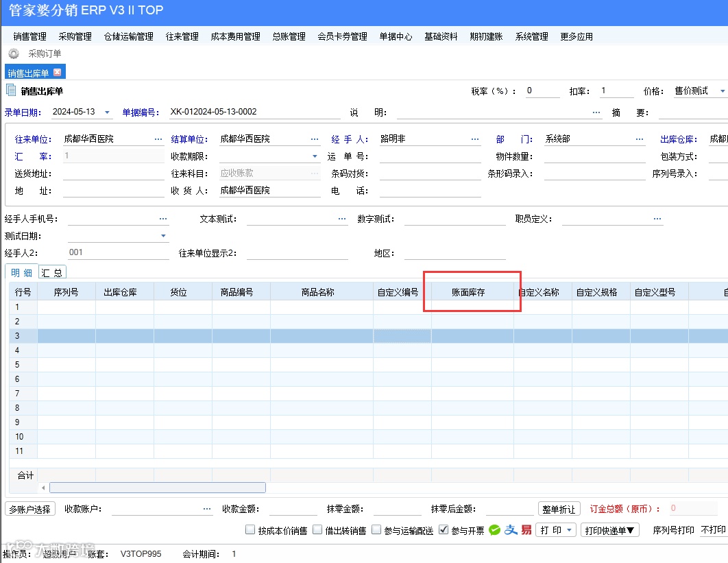Close the 销售出库单 tab
728x563 pixels.
pyautogui.click(x=58, y=72)
